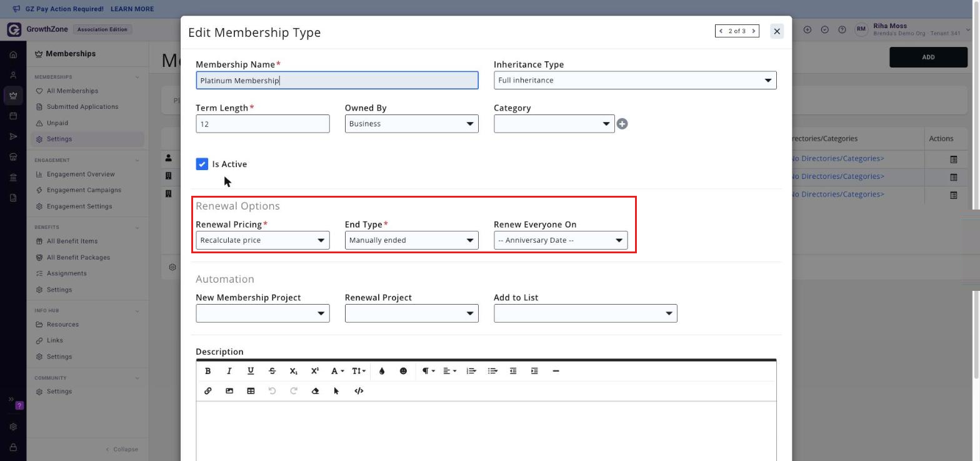Image resolution: width=980 pixels, height=461 pixels.
Task: Toggle underline in Description toolbar
Action: 251,371
